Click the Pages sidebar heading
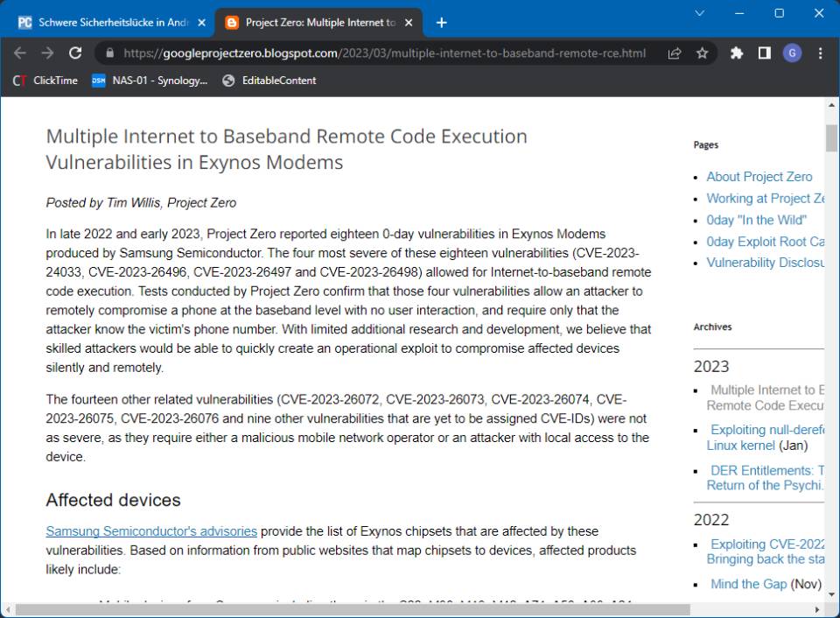Image resolution: width=840 pixels, height=618 pixels. pos(706,144)
